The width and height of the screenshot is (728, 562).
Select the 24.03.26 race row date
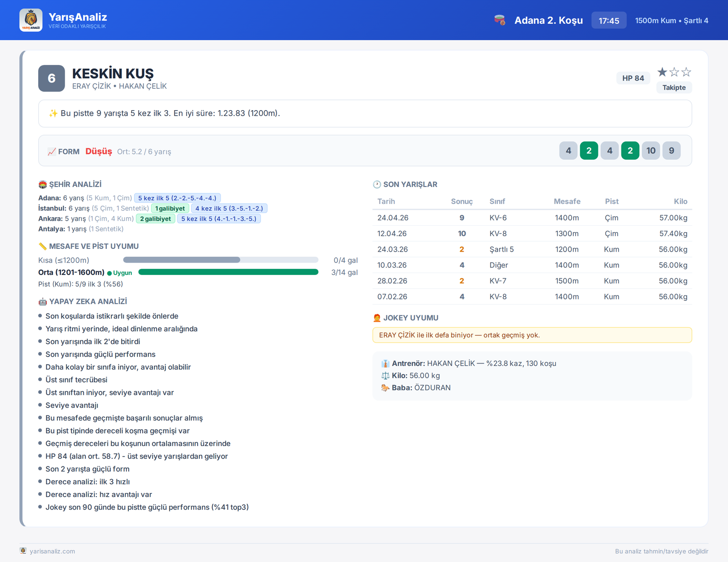point(393,249)
